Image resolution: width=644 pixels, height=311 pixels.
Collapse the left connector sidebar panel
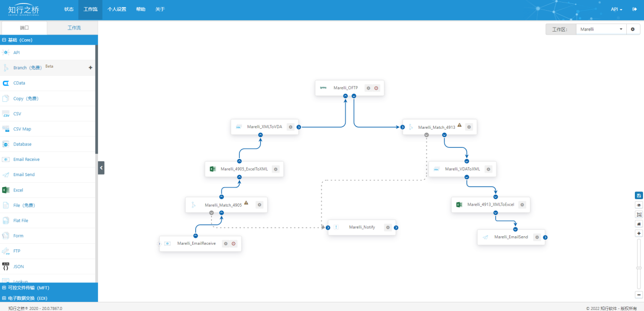point(101,167)
